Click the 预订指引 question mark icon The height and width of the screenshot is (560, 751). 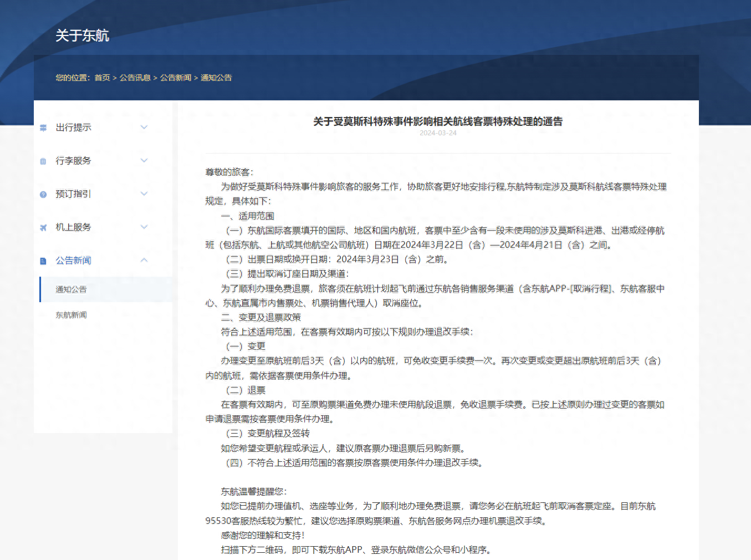[43, 195]
